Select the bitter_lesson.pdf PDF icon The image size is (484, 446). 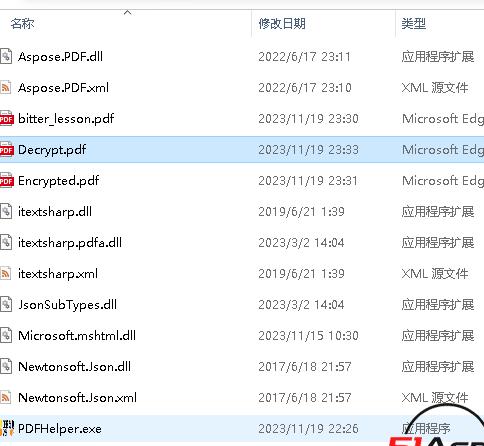pyautogui.click(x=7, y=118)
